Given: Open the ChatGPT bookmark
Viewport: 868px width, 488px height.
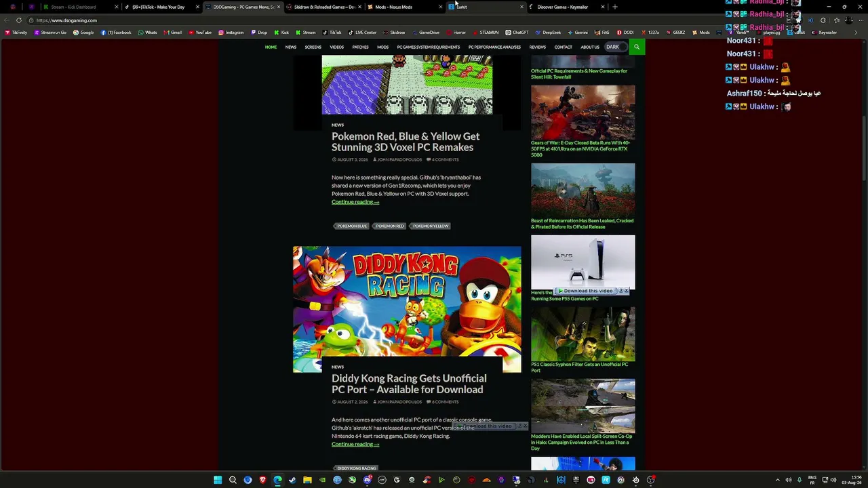Looking at the screenshot, I should click(x=517, y=33).
